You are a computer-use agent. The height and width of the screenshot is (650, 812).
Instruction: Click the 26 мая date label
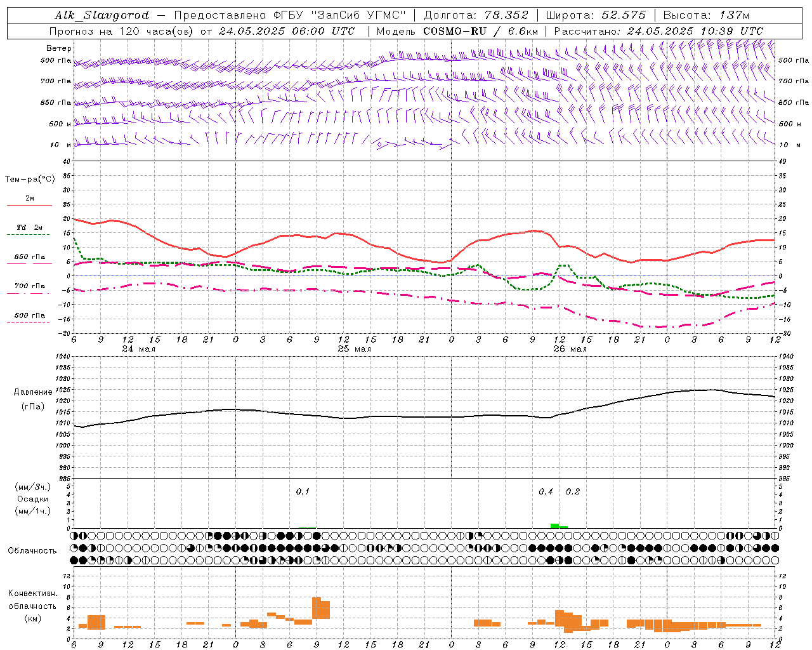(570, 349)
